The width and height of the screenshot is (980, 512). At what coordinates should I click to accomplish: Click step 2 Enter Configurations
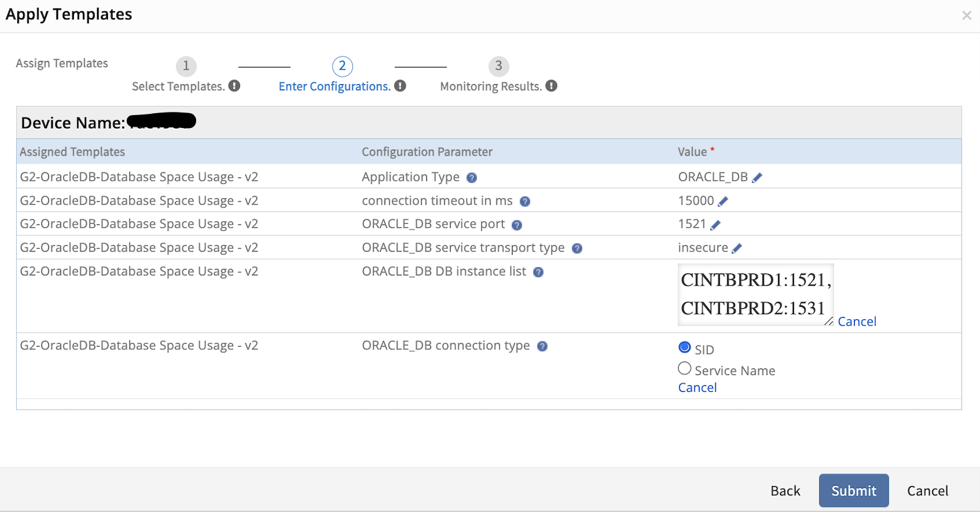pyautogui.click(x=342, y=66)
